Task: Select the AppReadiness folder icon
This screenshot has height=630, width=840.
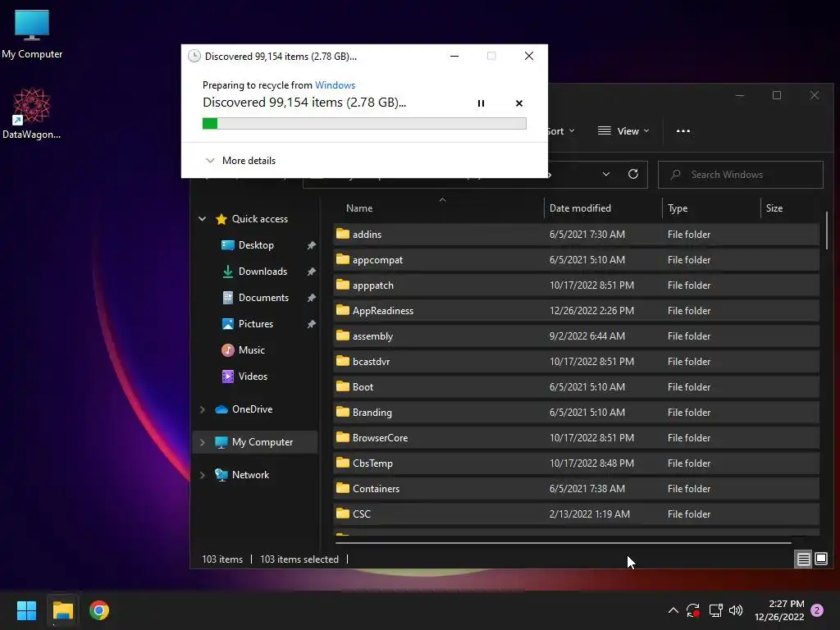Action: pyautogui.click(x=343, y=309)
